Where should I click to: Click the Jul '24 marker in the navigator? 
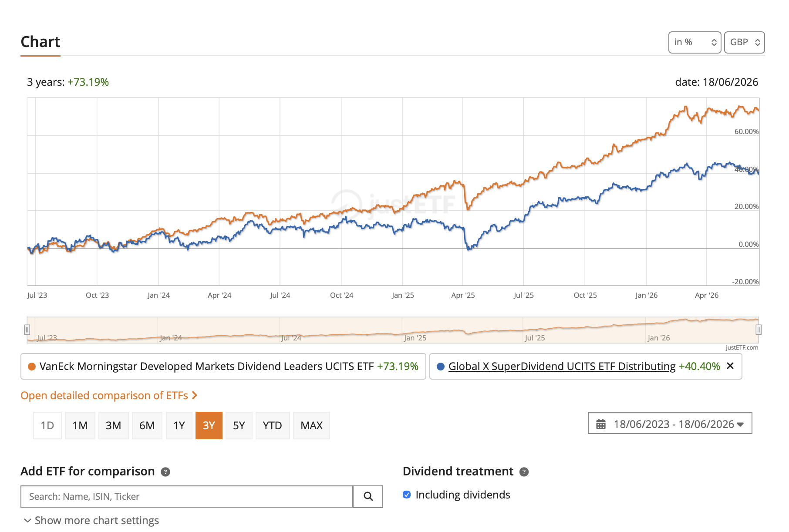tap(291, 338)
